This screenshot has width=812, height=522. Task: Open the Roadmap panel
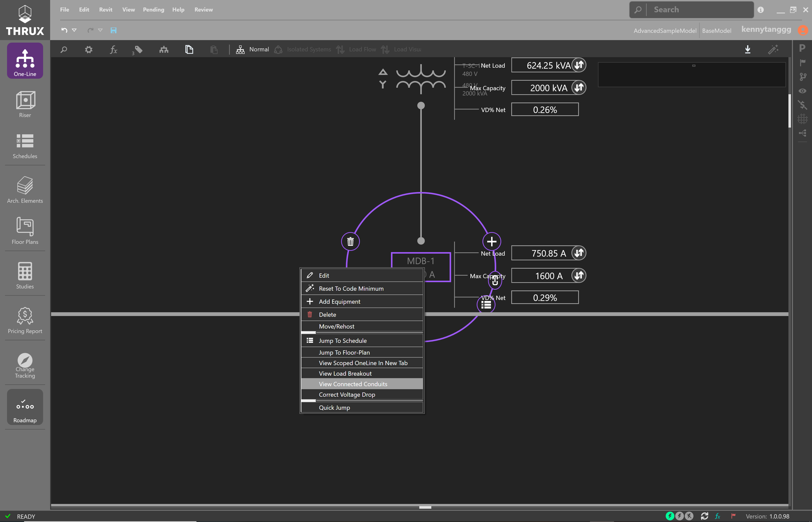click(25, 407)
